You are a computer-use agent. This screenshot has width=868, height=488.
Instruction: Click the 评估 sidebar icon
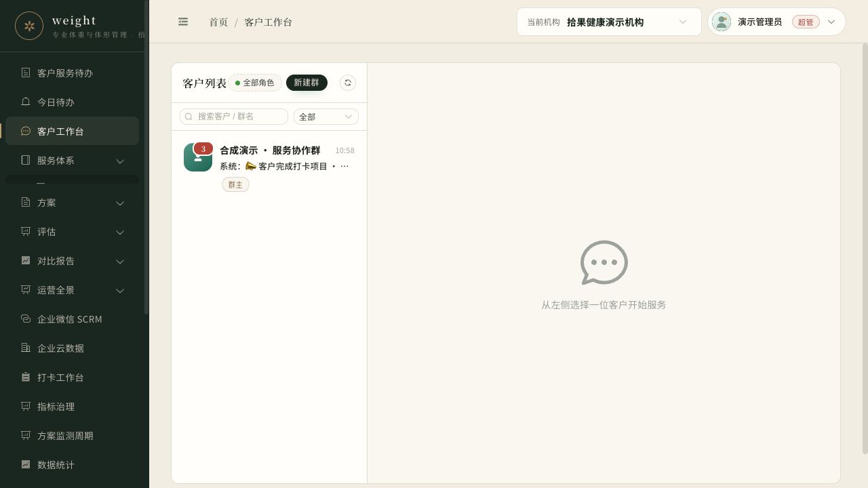point(26,231)
